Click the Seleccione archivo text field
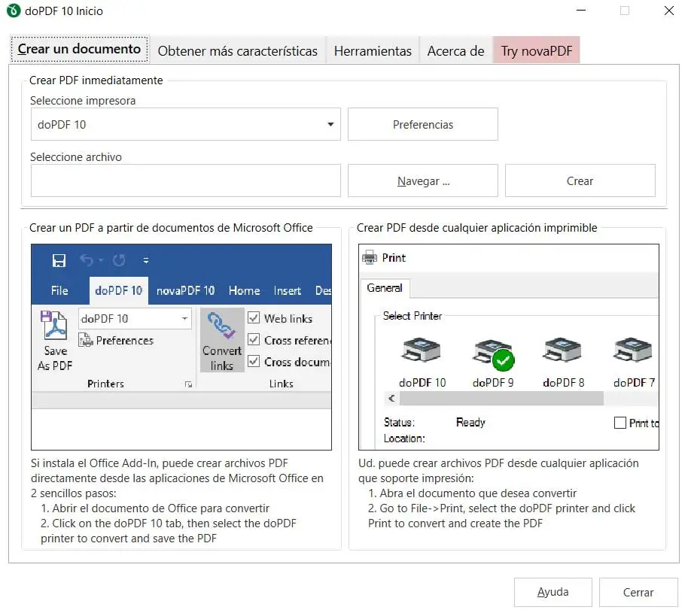Screen dimensions: 688x616 (x=185, y=181)
